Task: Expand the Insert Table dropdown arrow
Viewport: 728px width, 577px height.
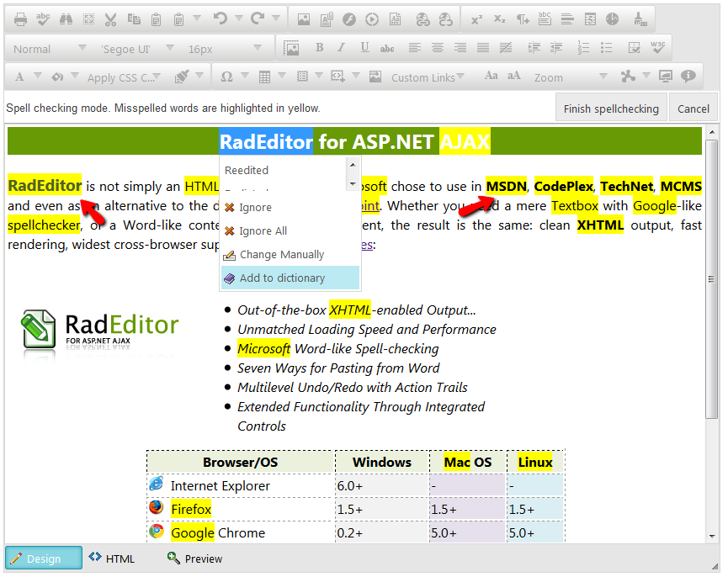Action: [282, 76]
